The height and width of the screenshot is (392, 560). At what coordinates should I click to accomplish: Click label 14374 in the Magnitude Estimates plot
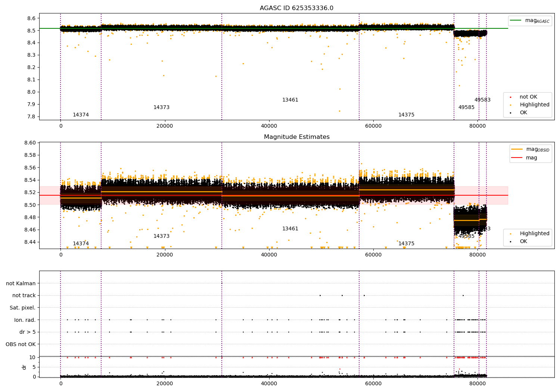81,244
